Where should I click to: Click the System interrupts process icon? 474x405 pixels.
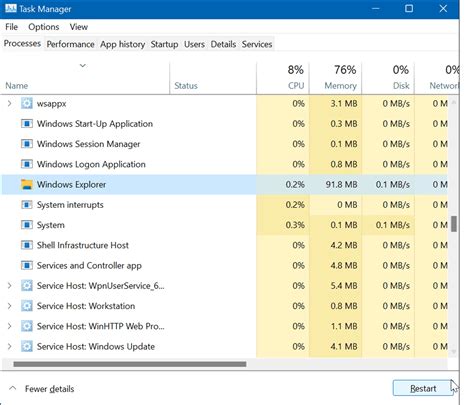(x=27, y=205)
